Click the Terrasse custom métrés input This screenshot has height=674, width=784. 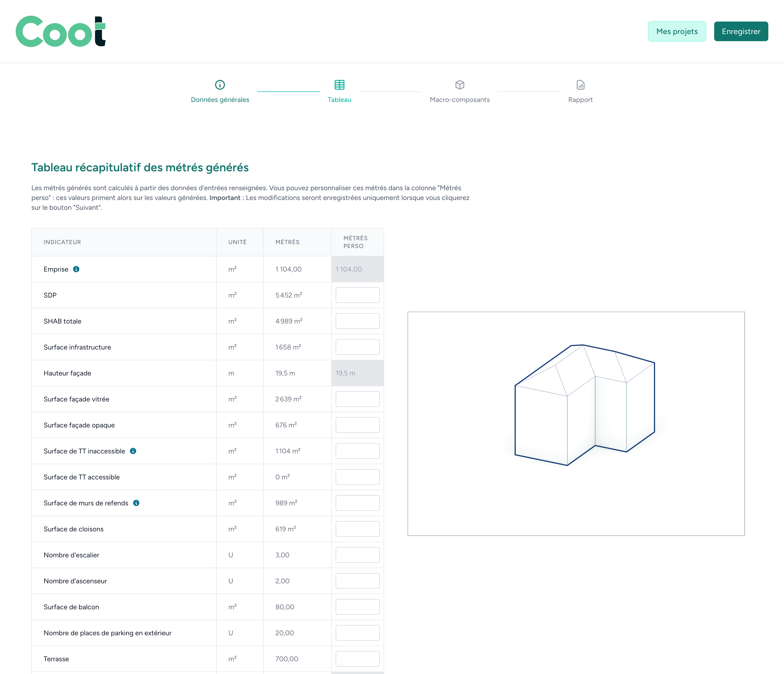pos(357,659)
